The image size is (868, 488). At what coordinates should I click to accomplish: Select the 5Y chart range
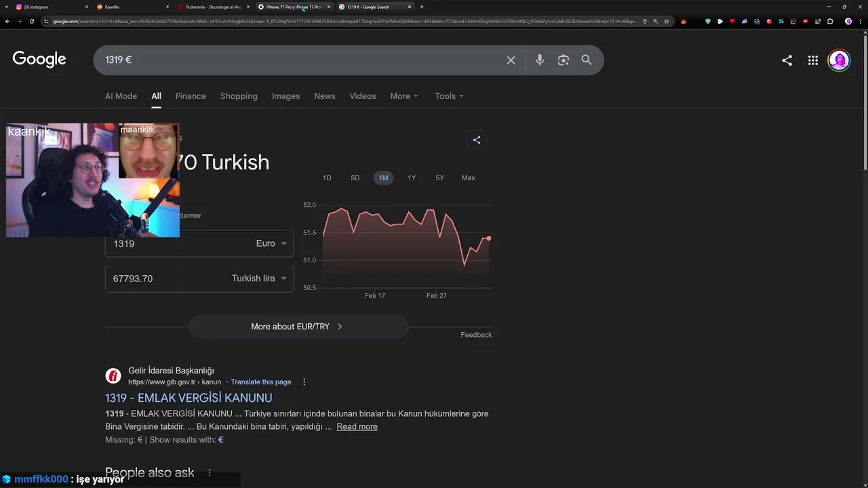pyautogui.click(x=439, y=178)
